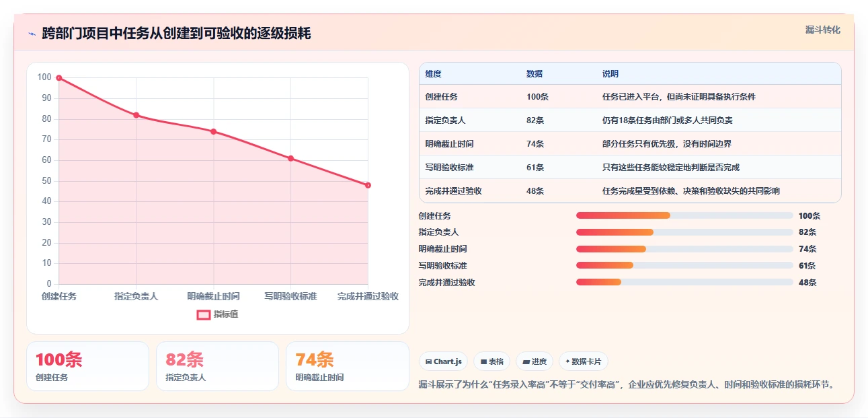Select the 指定负责人 cell in the table
The width and height of the screenshot is (868, 418).
tap(446, 120)
